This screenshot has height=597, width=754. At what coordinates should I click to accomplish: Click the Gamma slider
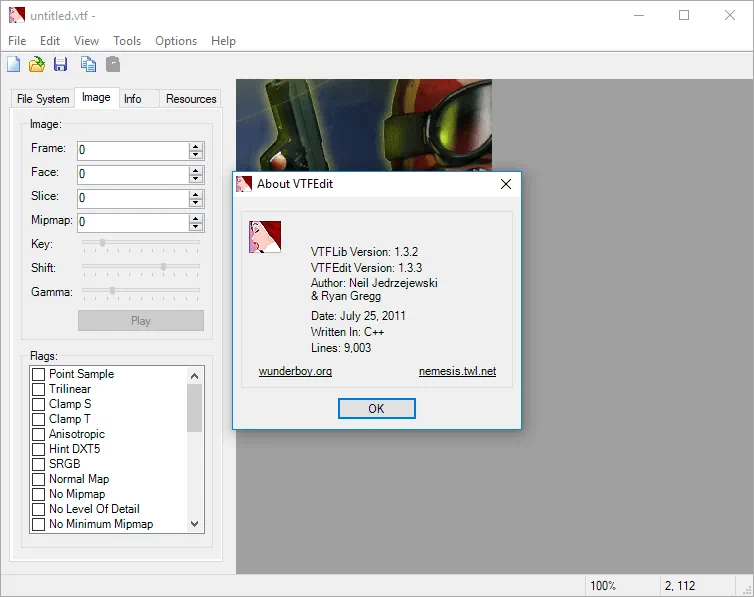(x=141, y=291)
